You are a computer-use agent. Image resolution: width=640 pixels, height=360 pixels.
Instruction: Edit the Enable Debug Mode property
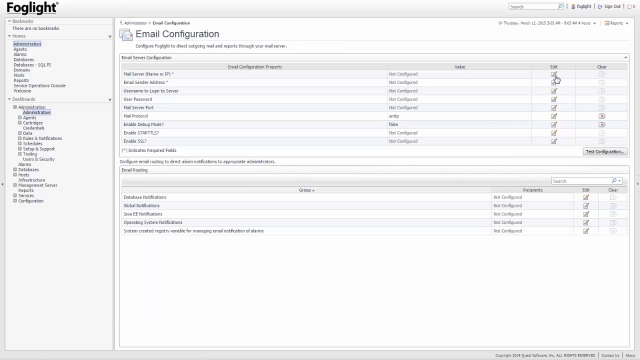coord(554,124)
